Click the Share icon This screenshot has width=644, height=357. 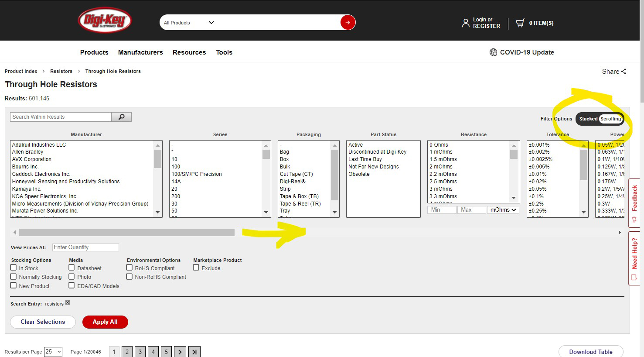point(623,71)
